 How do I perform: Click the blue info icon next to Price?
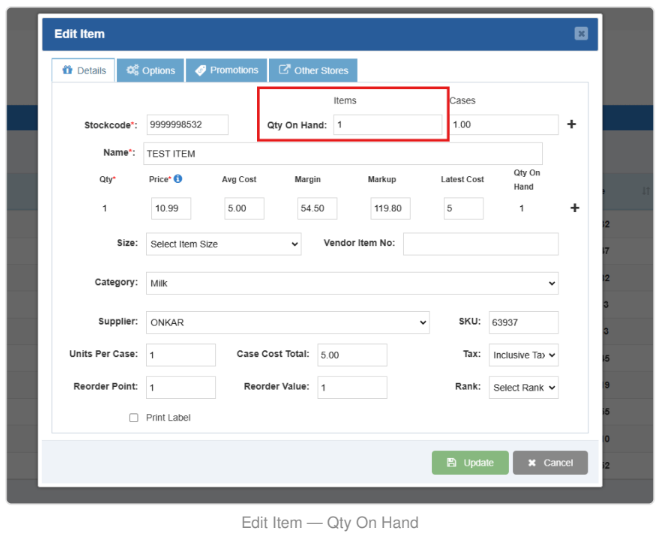click(x=178, y=179)
